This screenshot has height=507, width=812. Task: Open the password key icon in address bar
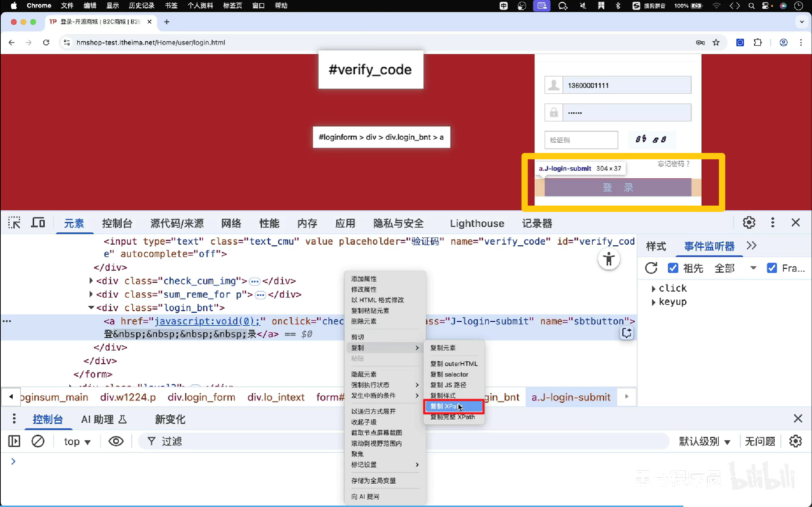pos(700,42)
